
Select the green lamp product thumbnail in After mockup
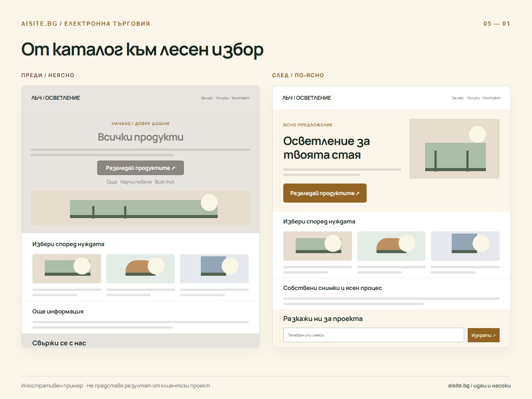tap(317, 246)
